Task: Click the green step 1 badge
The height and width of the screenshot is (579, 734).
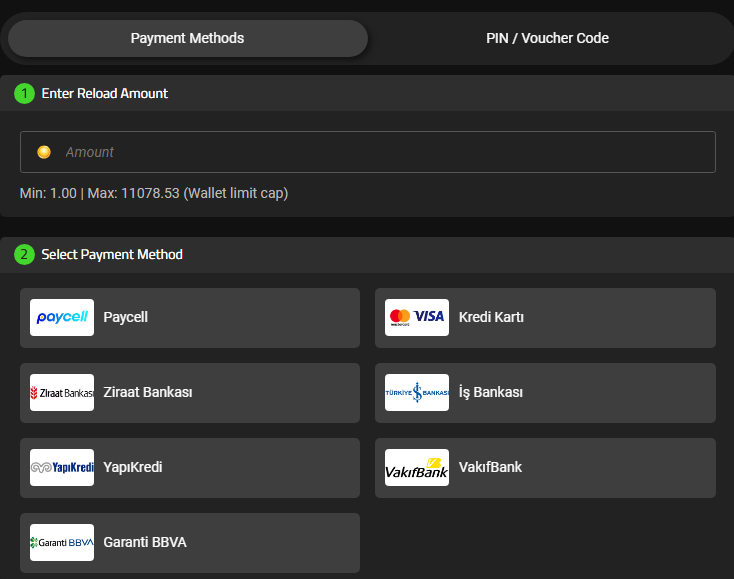Action: [24, 93]
